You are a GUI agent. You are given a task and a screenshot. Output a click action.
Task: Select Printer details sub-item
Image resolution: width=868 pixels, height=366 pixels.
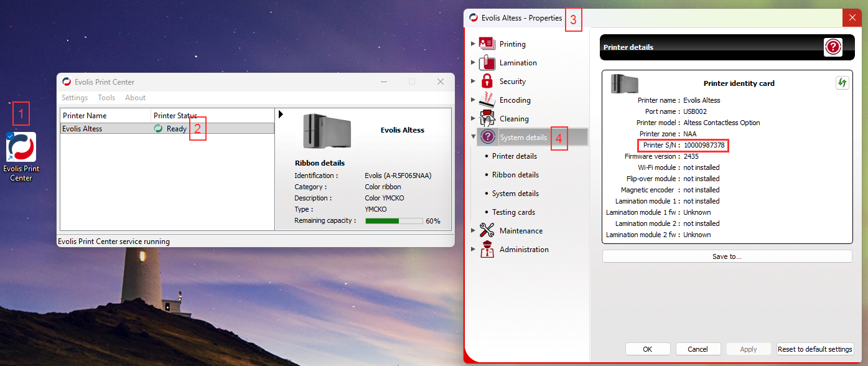515,156
